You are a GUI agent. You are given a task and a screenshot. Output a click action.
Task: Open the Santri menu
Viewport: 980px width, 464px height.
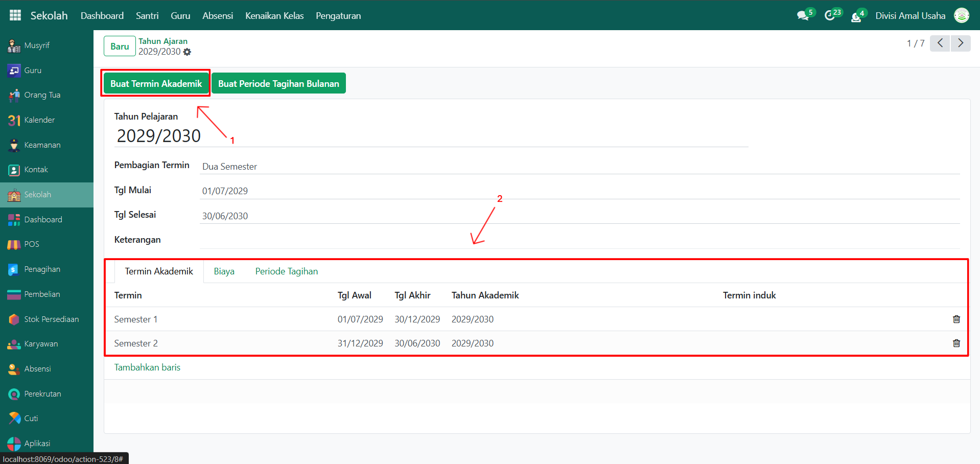(147, 16)
